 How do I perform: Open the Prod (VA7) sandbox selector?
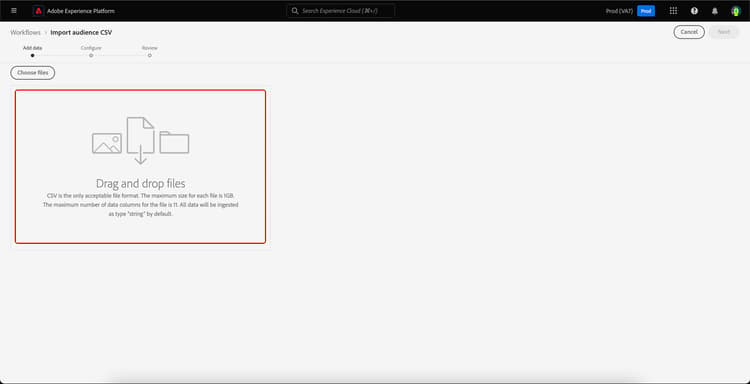point(619,11)
